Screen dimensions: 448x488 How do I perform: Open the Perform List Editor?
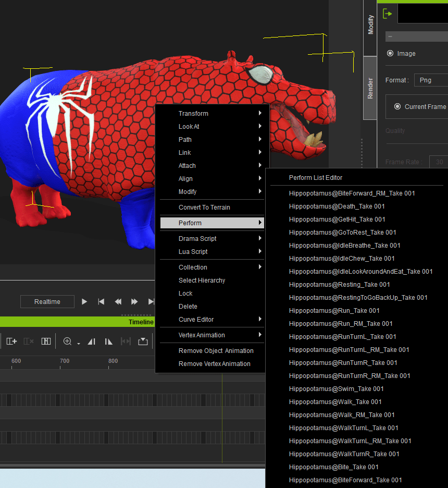[x=316, y=177]
